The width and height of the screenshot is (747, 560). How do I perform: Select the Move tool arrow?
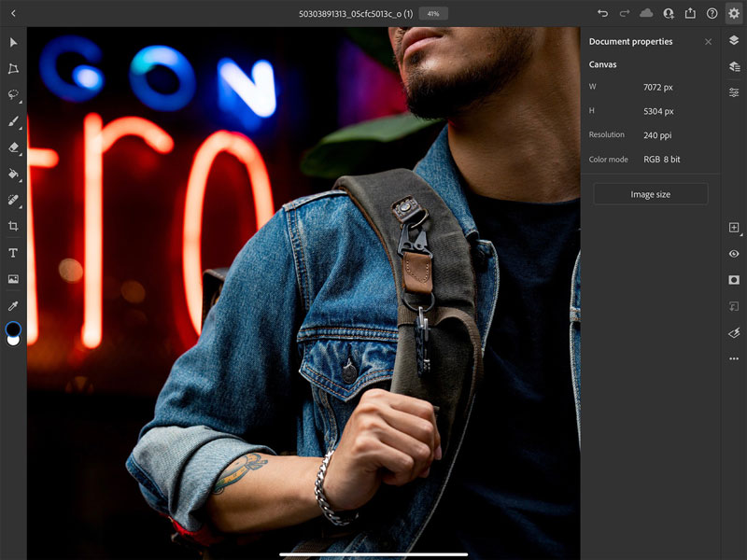[x=13, y=43]
